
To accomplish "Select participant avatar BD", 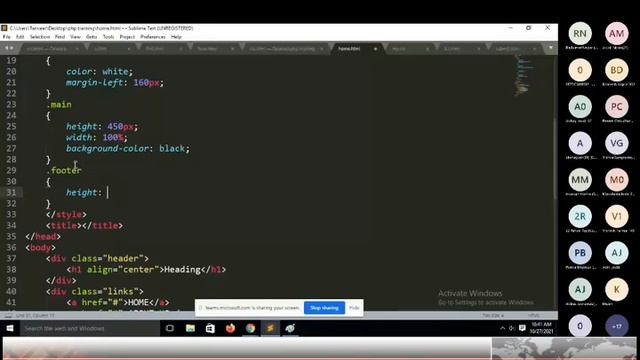I will 617,70.
